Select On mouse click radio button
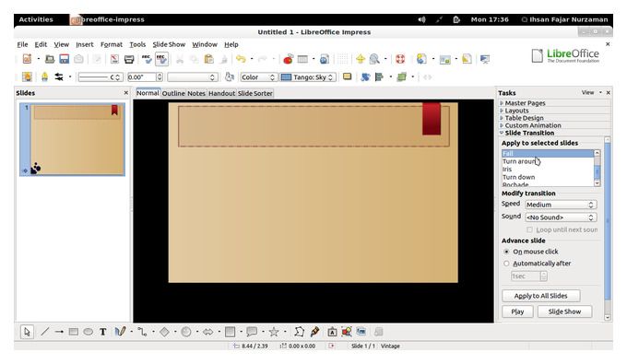Image resolution: width=627 pixels, height=364 pixels. coord(506,252)
